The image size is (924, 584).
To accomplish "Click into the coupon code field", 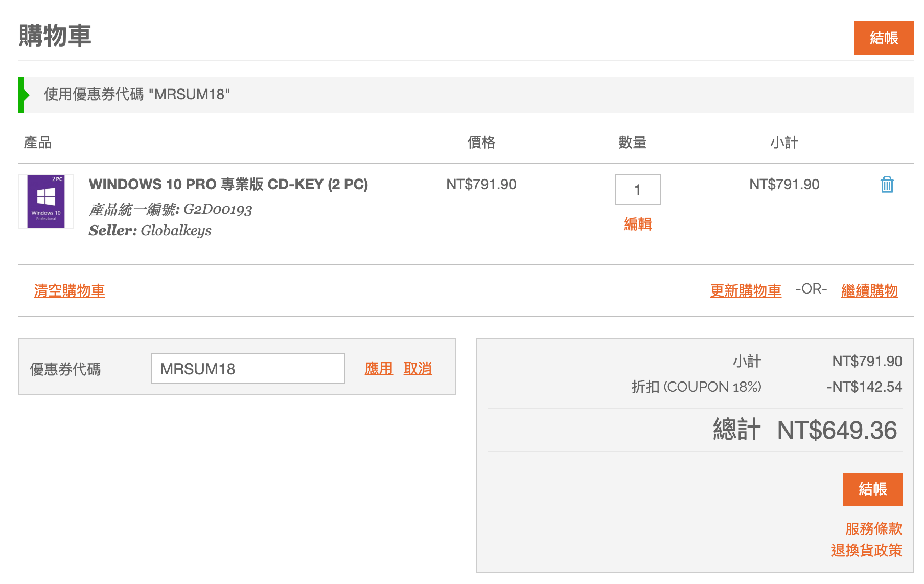I will 248,368.
